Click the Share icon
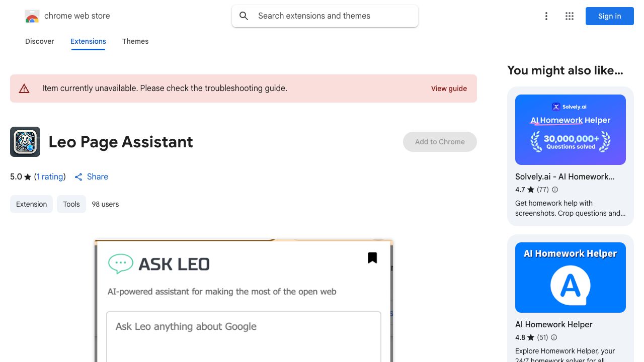This screenshot has height=362, width=644. pos(78,177)
